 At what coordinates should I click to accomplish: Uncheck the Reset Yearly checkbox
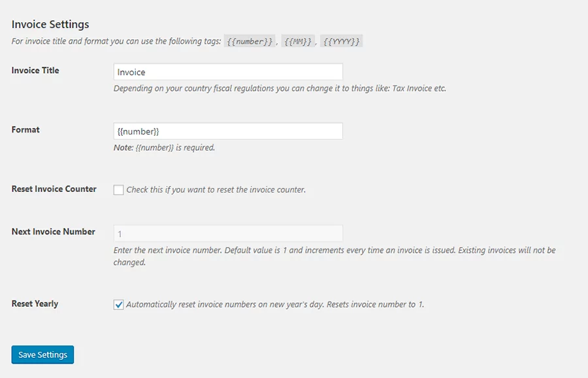coord(118,304)
